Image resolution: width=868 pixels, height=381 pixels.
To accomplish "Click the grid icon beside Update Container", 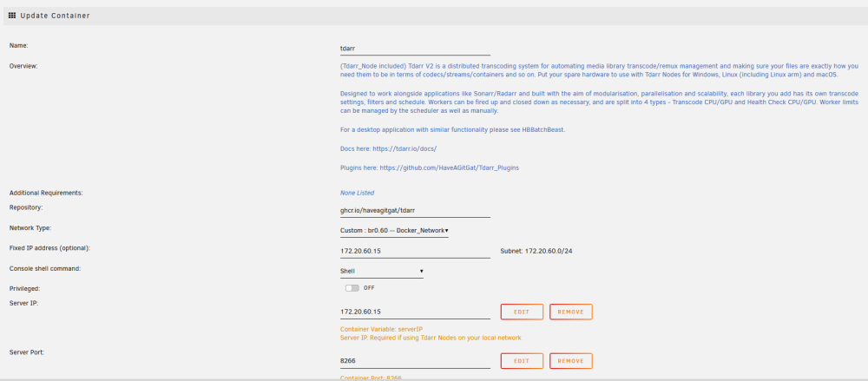I will click(12, 16).
